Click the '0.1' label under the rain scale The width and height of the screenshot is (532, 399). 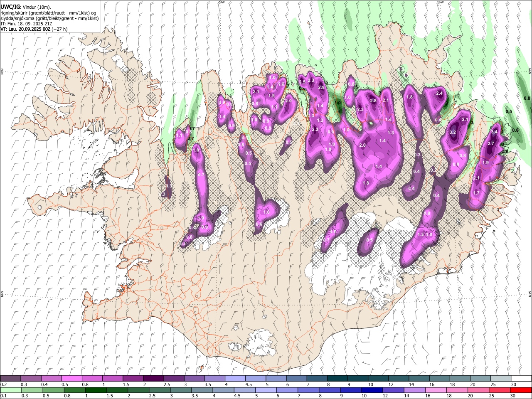[x=3, y=396]
